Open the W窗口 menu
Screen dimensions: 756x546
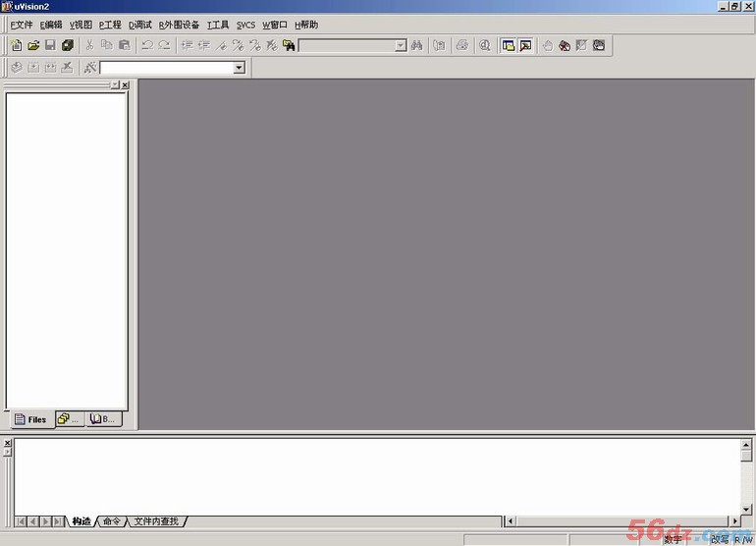[x=275, y=26]
